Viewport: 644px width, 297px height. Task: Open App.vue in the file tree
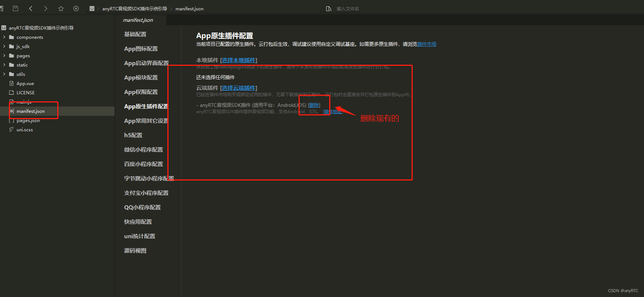click(25, 84)
